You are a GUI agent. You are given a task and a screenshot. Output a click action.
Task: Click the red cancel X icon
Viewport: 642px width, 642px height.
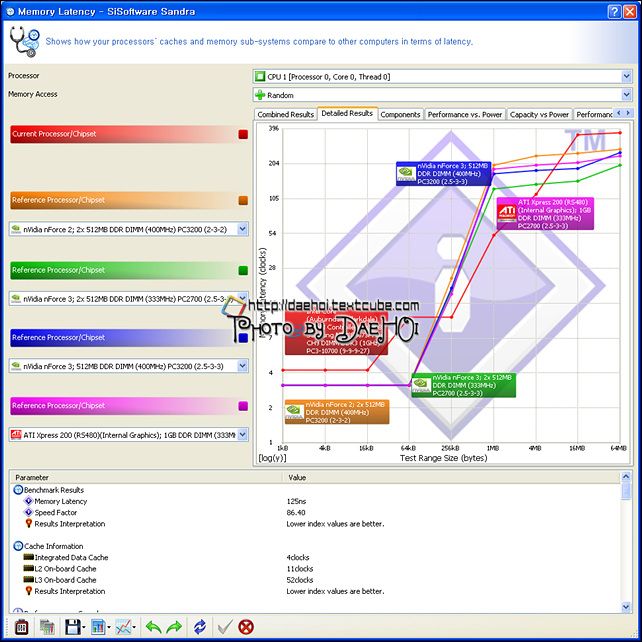(246, 627)
